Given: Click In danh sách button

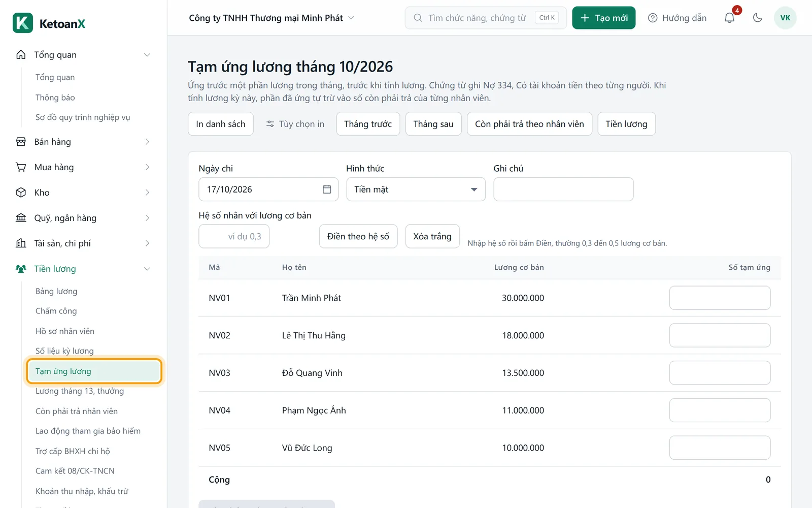Looking at the screenshot, I should coord(221,124).
